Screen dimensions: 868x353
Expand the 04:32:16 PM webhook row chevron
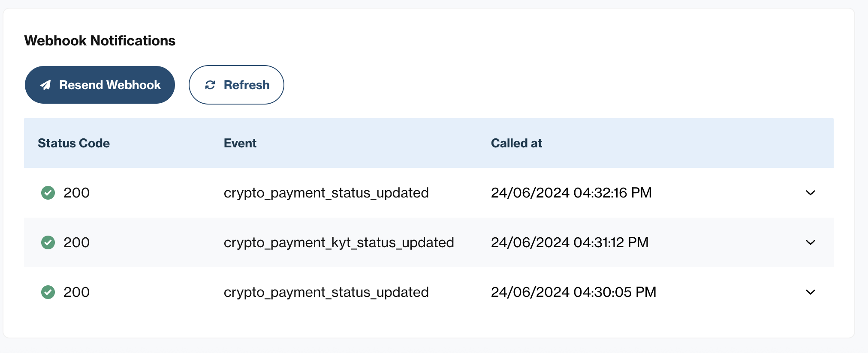coord(810,193)
